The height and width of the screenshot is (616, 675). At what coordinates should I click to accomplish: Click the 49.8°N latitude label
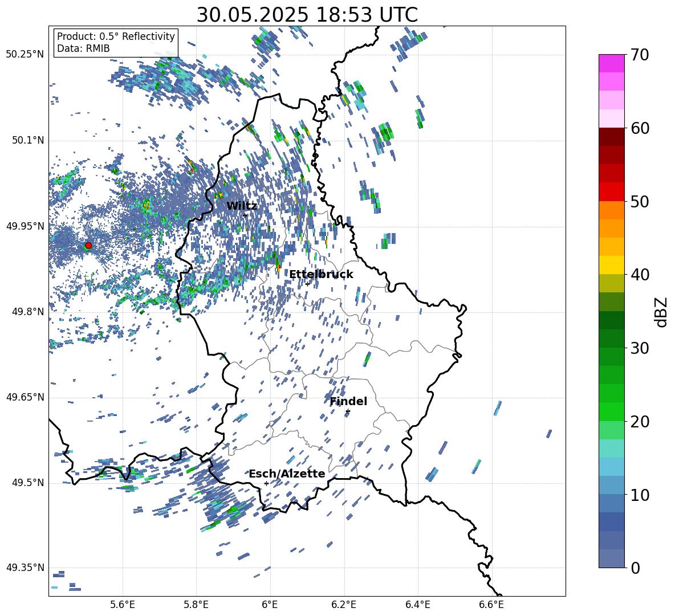coord(28,312)
